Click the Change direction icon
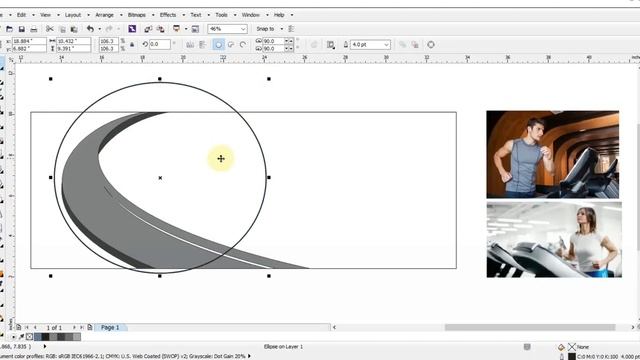This screenshot has height=360, width=640. pyautogui.click(x=314, y=45)
